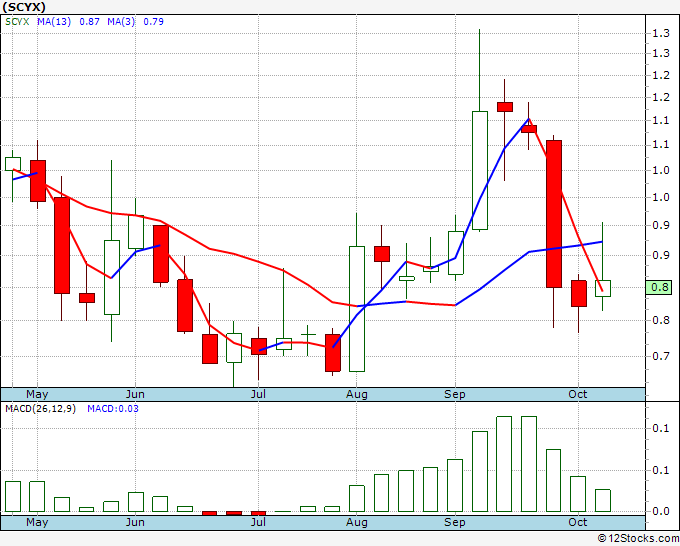The image size is (680, 546).
Task: Select the MA(13) legend label
Action: (x=54, y=22)
